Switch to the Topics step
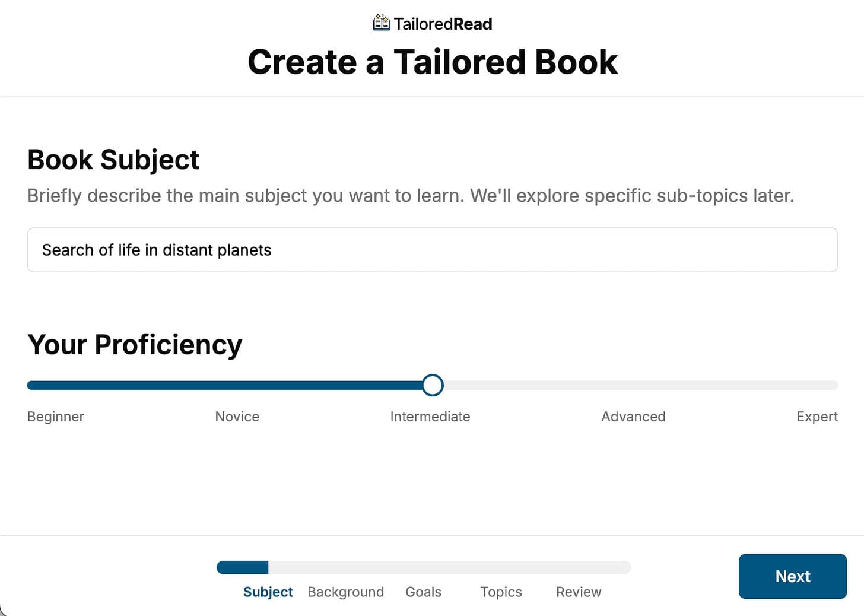 tap(501, 592)
